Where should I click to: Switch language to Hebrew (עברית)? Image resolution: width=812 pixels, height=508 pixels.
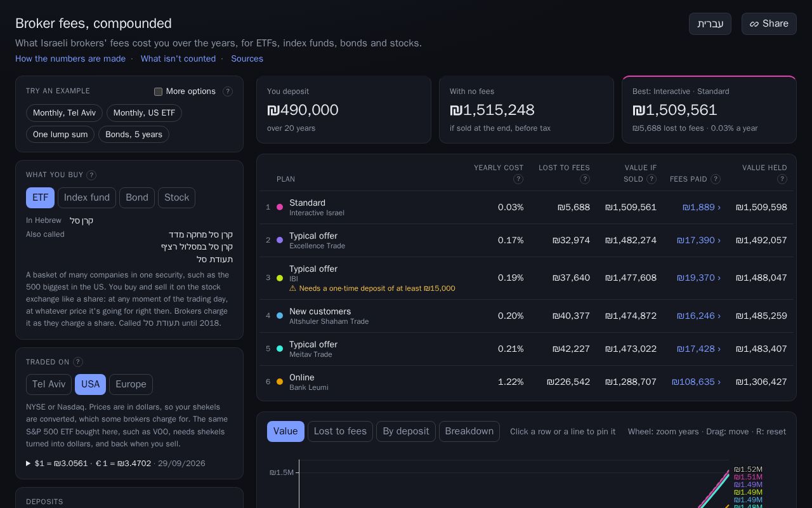click(x=710, y=24)
